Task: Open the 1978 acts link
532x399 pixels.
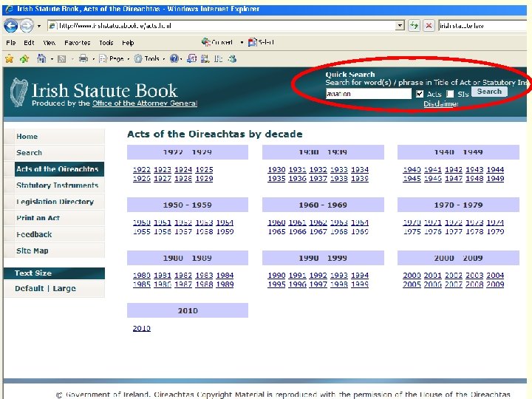Action: point(474,232)
